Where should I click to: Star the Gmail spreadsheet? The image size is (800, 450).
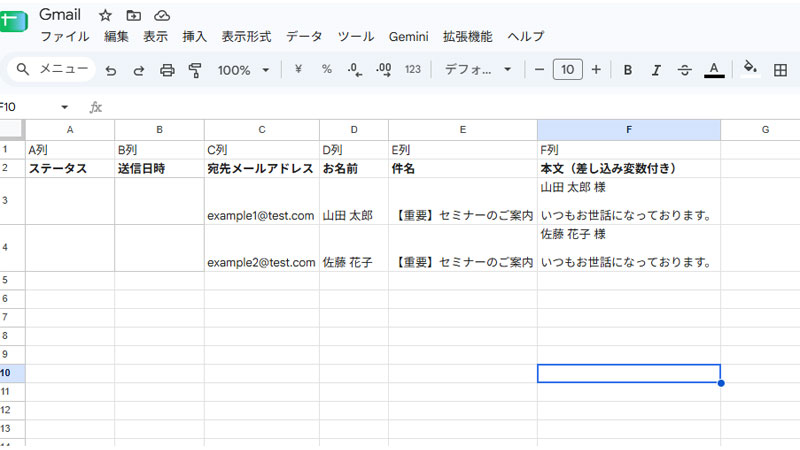click(105, 16)
